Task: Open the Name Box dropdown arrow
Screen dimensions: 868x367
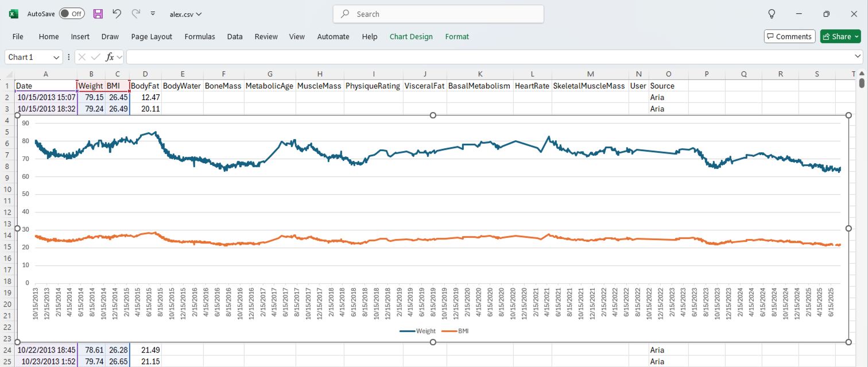Action: (57, 57)
